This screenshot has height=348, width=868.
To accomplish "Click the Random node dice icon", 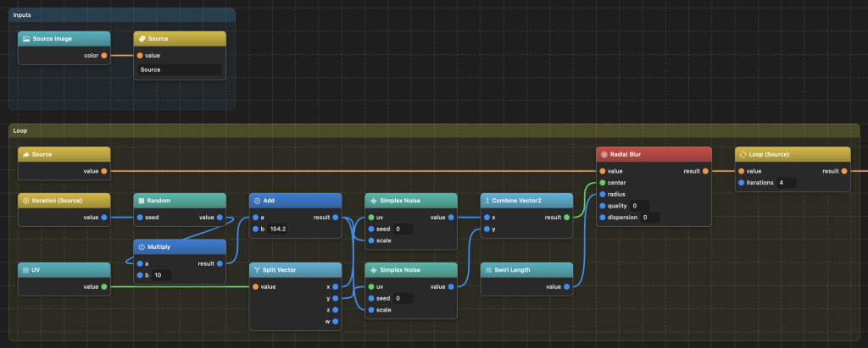I will pyautogui.click(x=142, y=201).
